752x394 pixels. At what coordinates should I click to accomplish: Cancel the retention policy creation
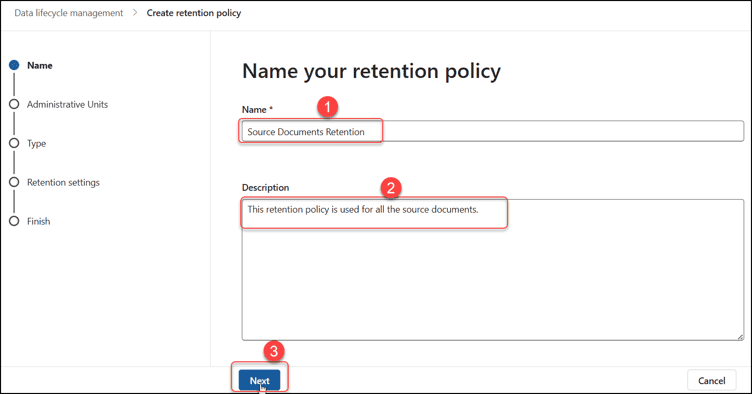click(x=712, y=381)
